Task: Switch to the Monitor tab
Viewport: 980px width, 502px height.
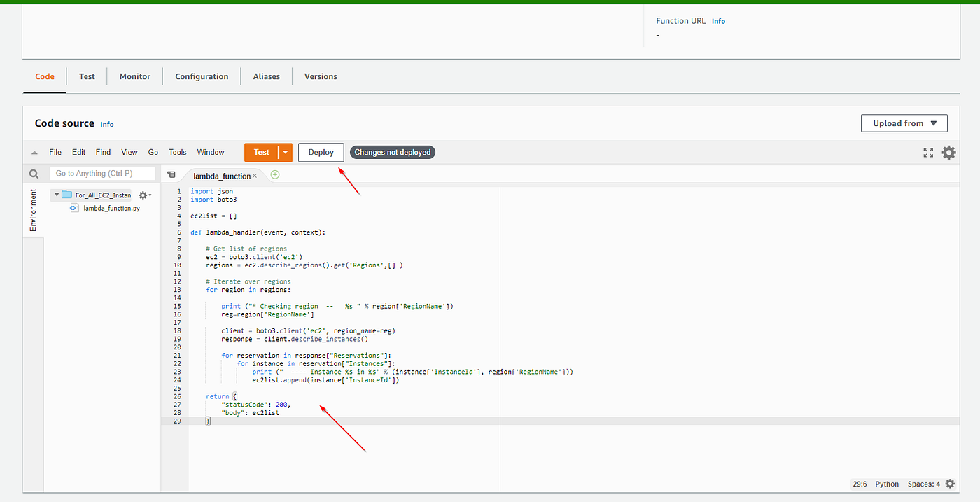Action: (x=134, y=76)
